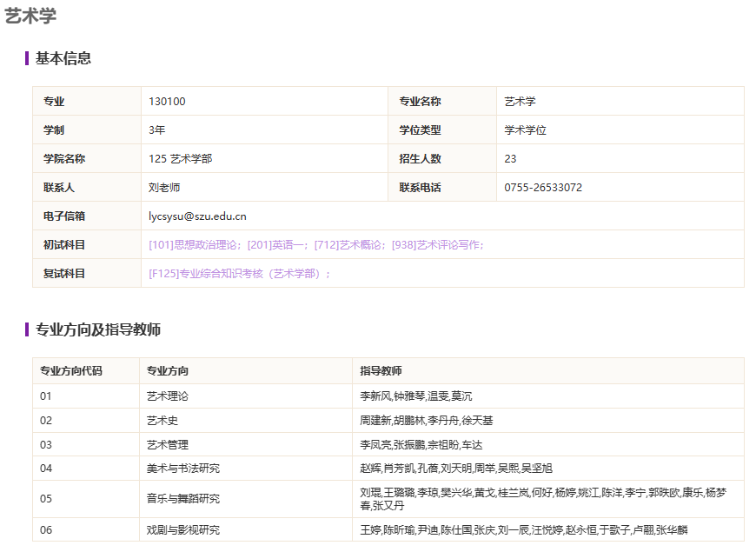
Task: Click the 基本信息 section heading
Action: (63, 58)
